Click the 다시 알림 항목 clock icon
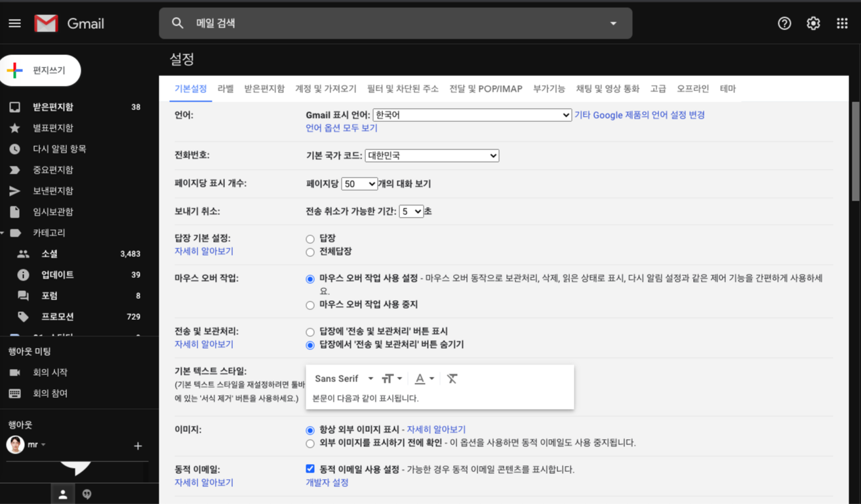This screenshot has height=504, width=861. tap(14, 149)
